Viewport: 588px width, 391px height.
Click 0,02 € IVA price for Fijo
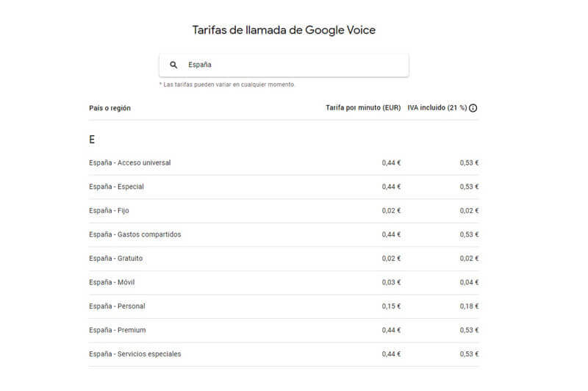click(469, 211)
